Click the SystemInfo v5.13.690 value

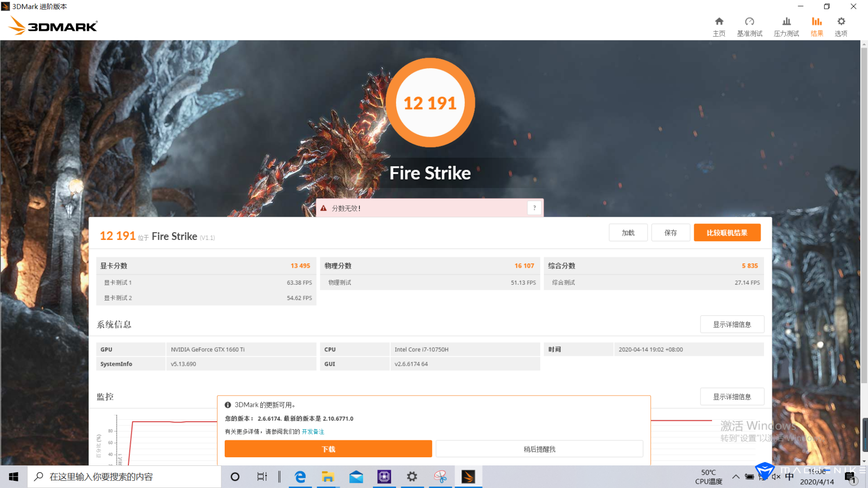point(183,364)
